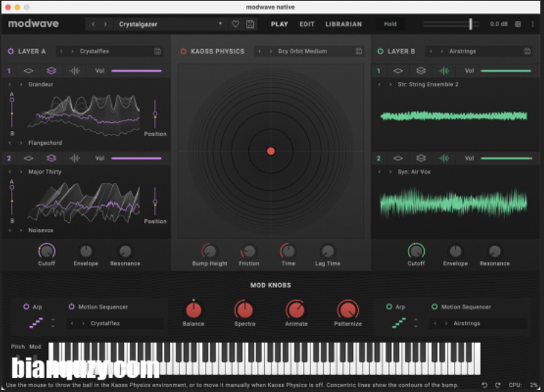The image size is (544, 392).
Task: Toggle the Layer A Motion Sequencer power
Action: (72, 306)
